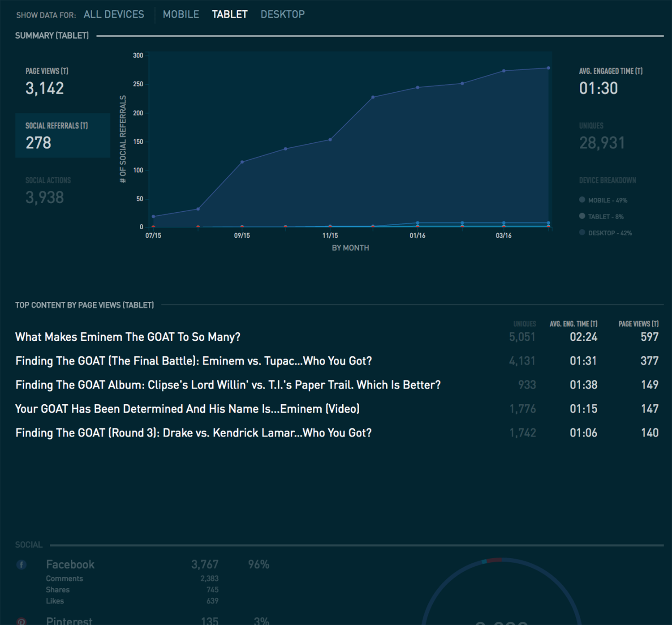
Task: Click the Pinterest icon in Social
Action: pyautogui.click(x=21, y=621)
